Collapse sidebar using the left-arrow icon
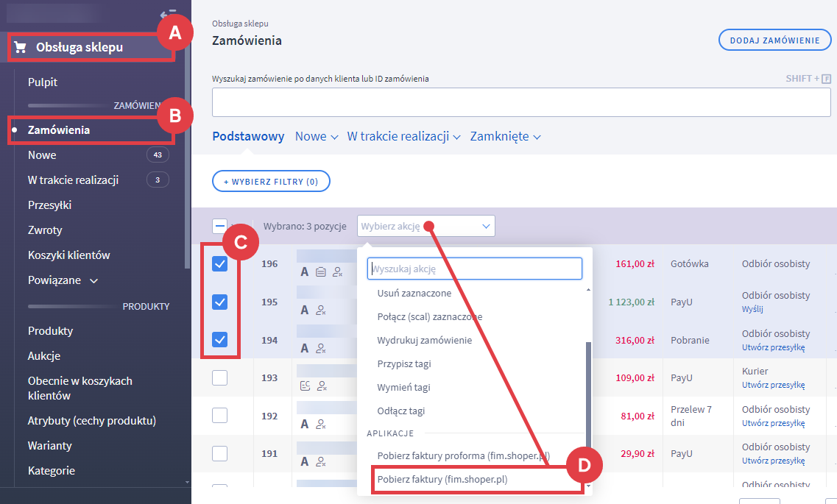Image resolution: width=837 pixels, height=504 pixels. tap(168, 14)
